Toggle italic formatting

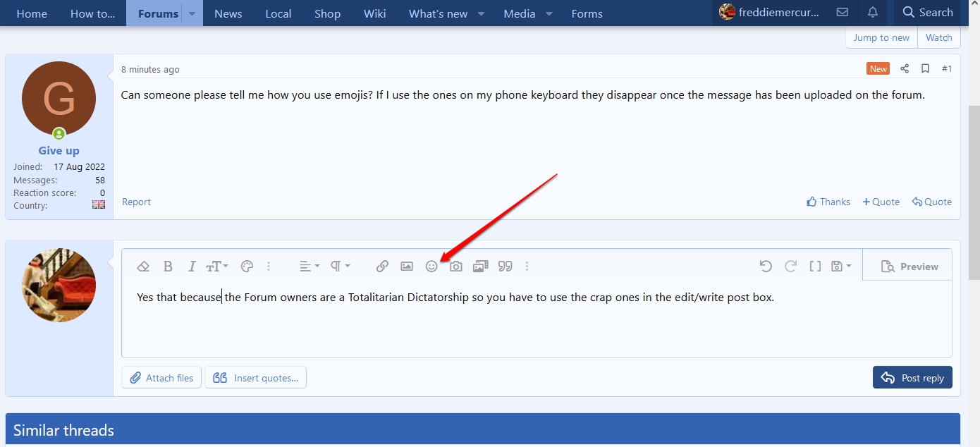point(192,267)
